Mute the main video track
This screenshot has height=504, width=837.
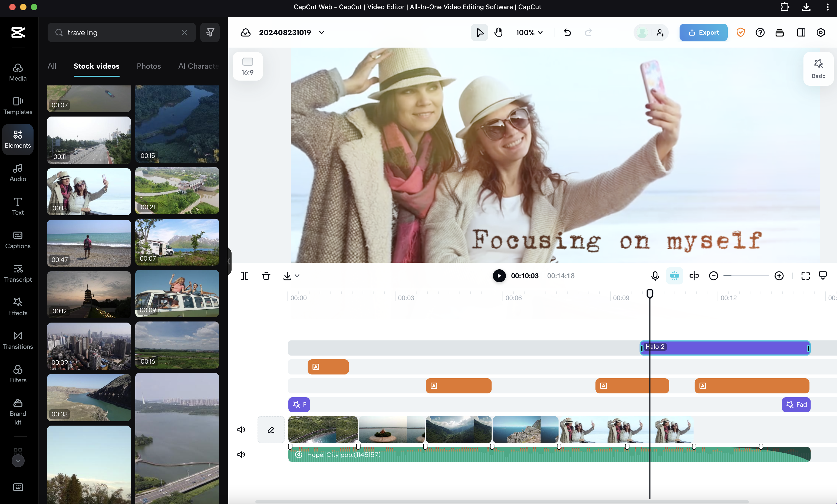[241, 430]
